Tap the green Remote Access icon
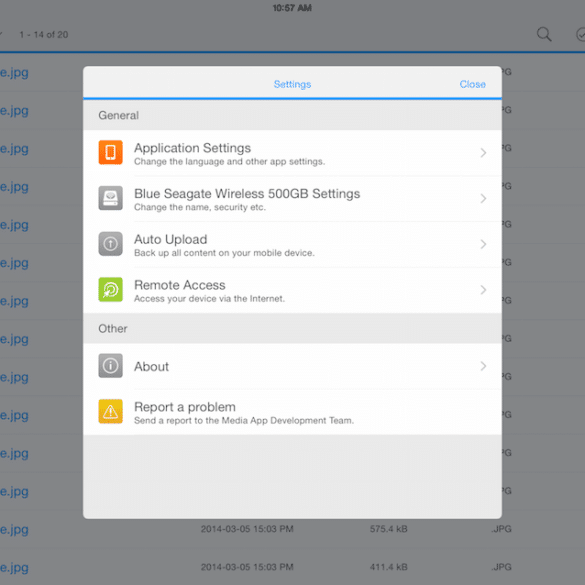The image size is (585, 585). click(x=110, y=289)
